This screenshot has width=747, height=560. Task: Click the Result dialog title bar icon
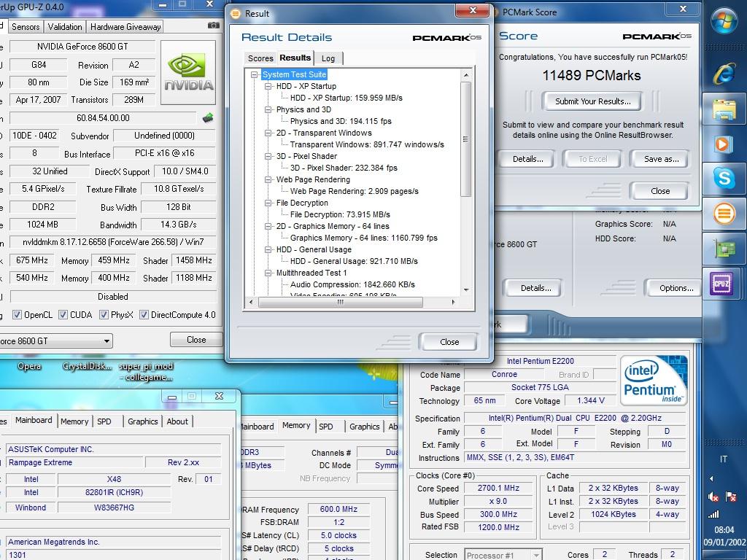click(x=236, y=13)
